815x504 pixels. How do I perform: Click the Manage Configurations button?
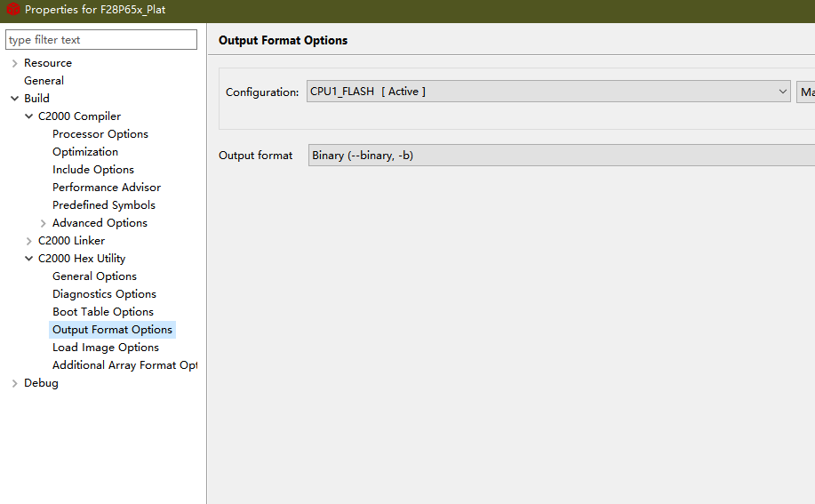tap(805, 92)
